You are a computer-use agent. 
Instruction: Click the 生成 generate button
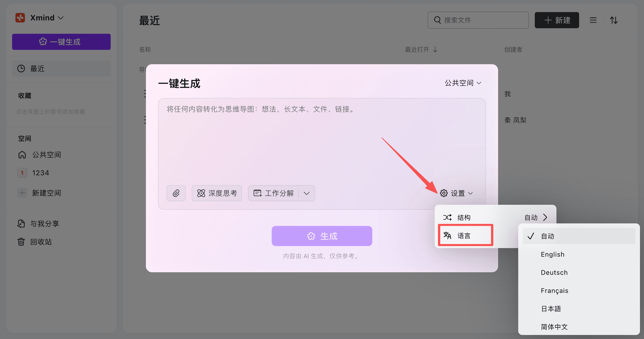[x=322, y=236]
